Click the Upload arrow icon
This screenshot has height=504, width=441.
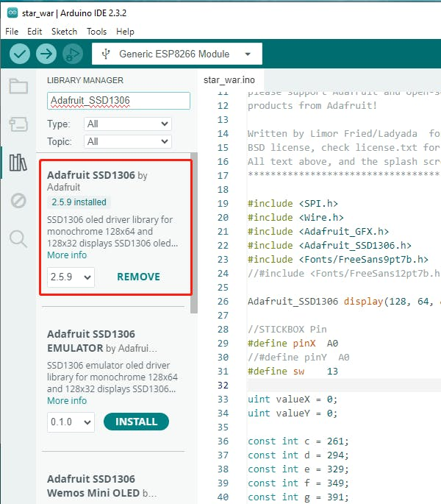(x=46, y=54)
